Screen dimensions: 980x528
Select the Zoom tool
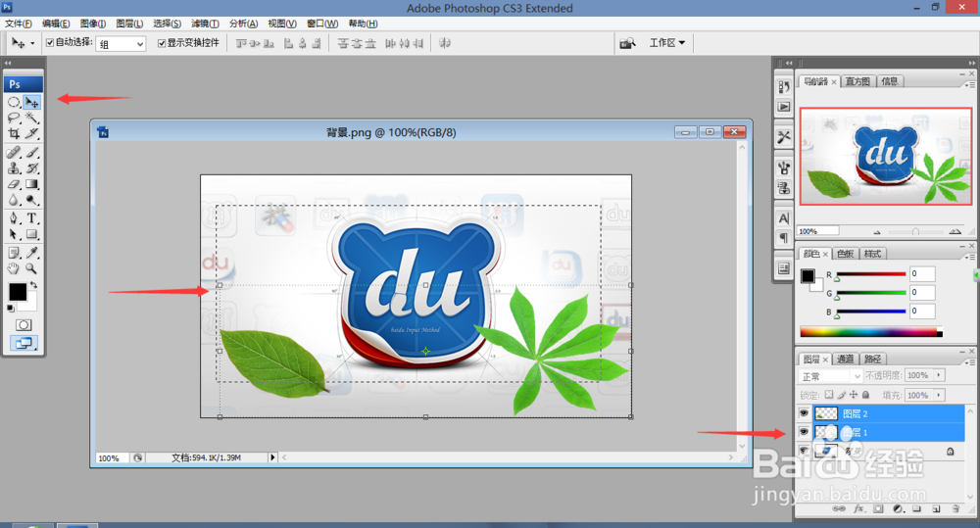[32, 268]
